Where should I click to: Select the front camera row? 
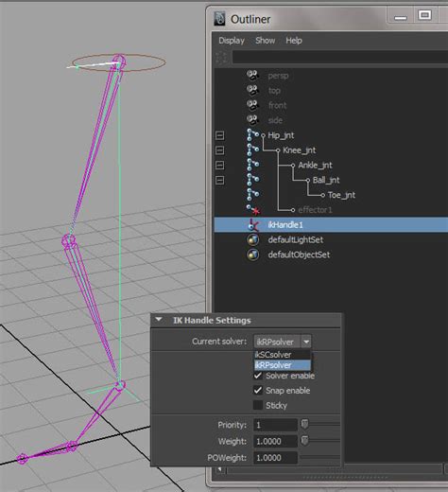pyautogui.click(x=278, y=105)
